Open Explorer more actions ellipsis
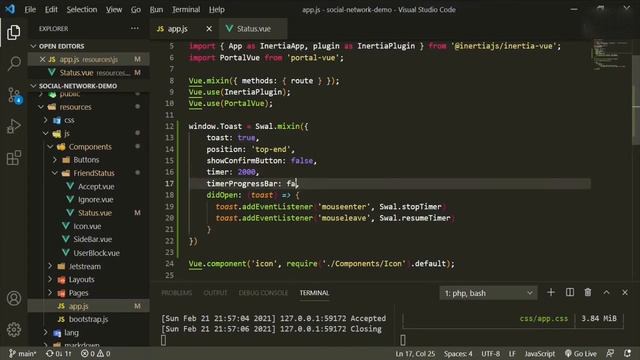Image resolution: width=640 pixels, height=360 pixels. click(134, 29)
